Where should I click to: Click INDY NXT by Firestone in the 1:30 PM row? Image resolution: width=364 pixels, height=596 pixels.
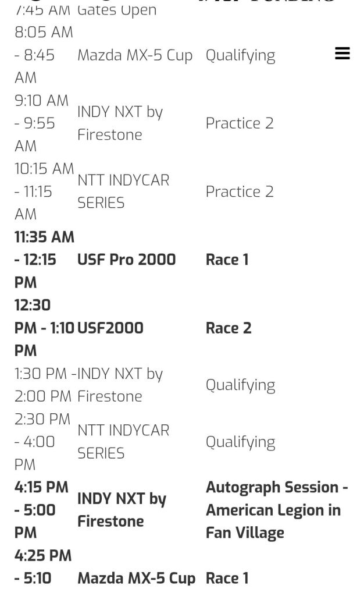[x=120, y=385]
